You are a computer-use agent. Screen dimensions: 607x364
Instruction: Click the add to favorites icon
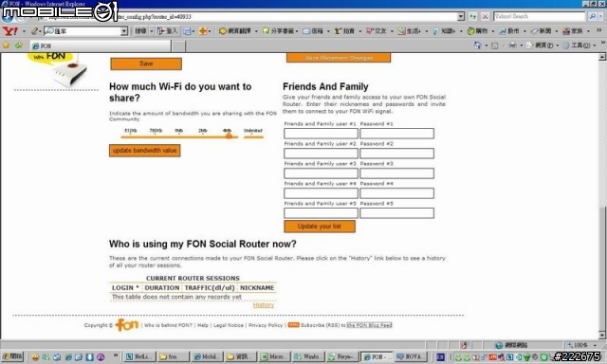(x=19, y=45)
